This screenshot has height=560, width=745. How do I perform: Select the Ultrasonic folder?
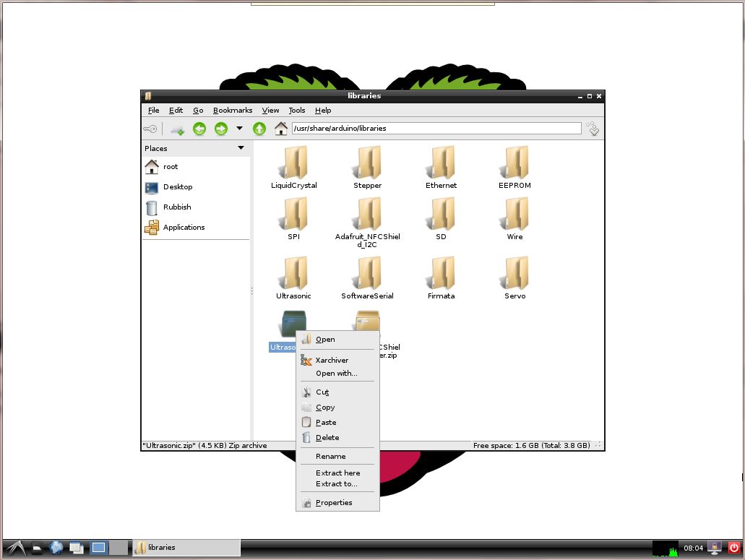click(293, 278)
